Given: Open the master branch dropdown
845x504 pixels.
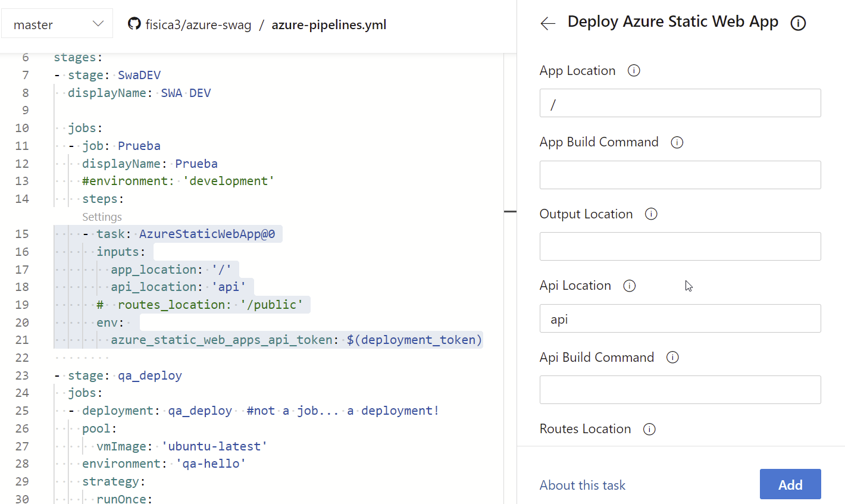Looking at the screenshot, I should tap(57, 24).
